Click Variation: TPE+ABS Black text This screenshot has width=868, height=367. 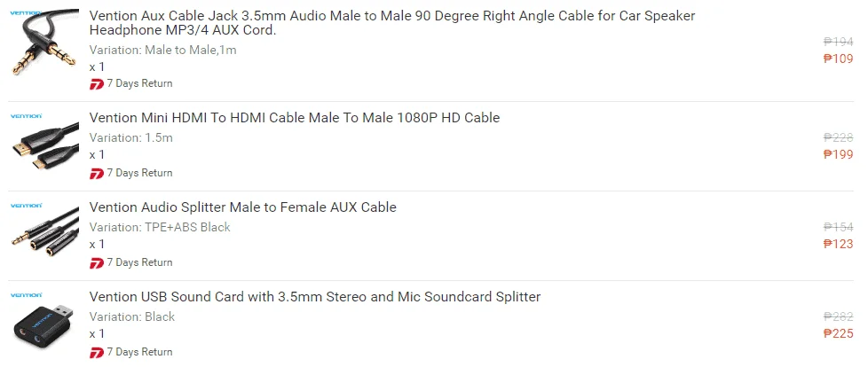tap(160, 227)
